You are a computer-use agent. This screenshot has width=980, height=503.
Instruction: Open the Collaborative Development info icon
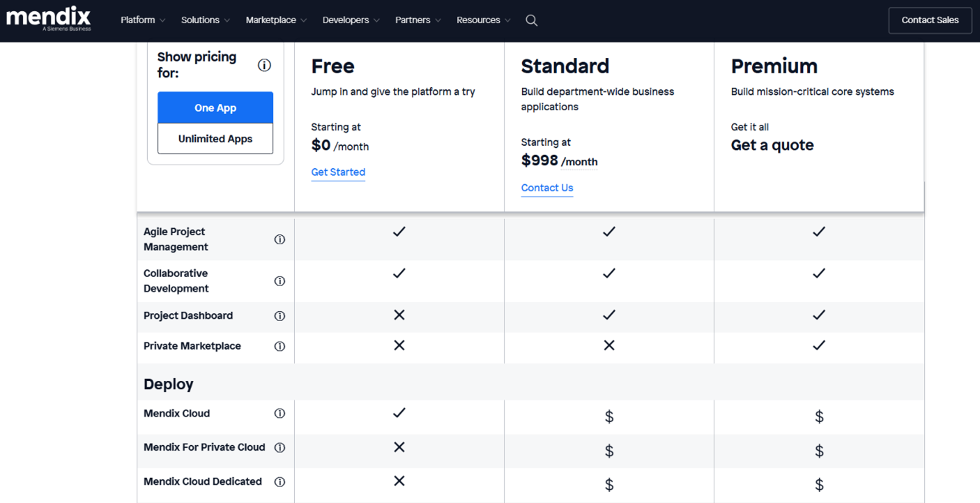(280, 281)
